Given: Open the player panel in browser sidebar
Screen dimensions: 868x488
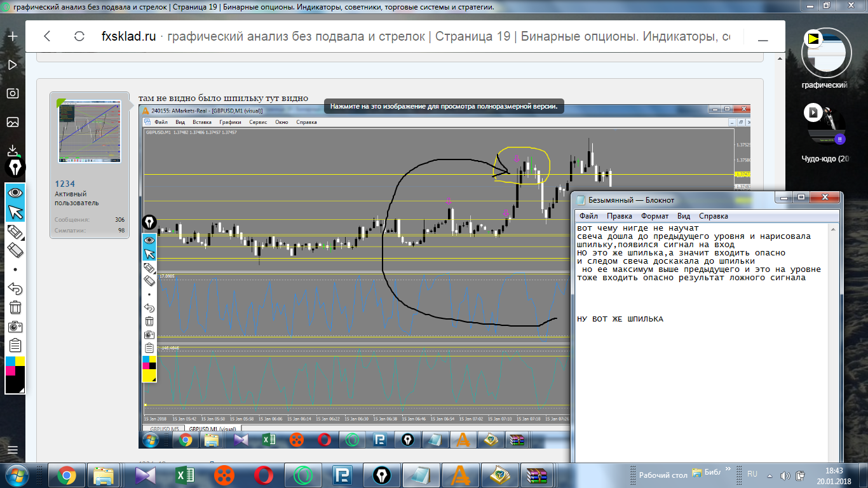Looking at the screenshot, I should click(x=13, y=65).
